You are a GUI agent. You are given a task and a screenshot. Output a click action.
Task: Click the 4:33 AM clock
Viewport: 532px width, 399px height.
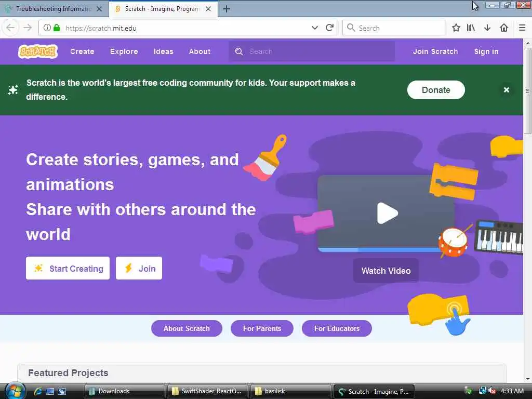pyautogui.click(x=512, y=391)
